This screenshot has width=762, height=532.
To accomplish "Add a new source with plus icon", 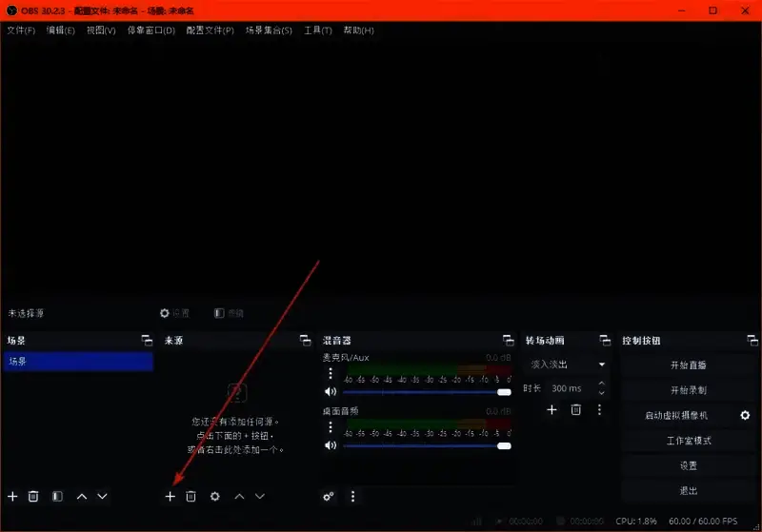I will (170, 496).
